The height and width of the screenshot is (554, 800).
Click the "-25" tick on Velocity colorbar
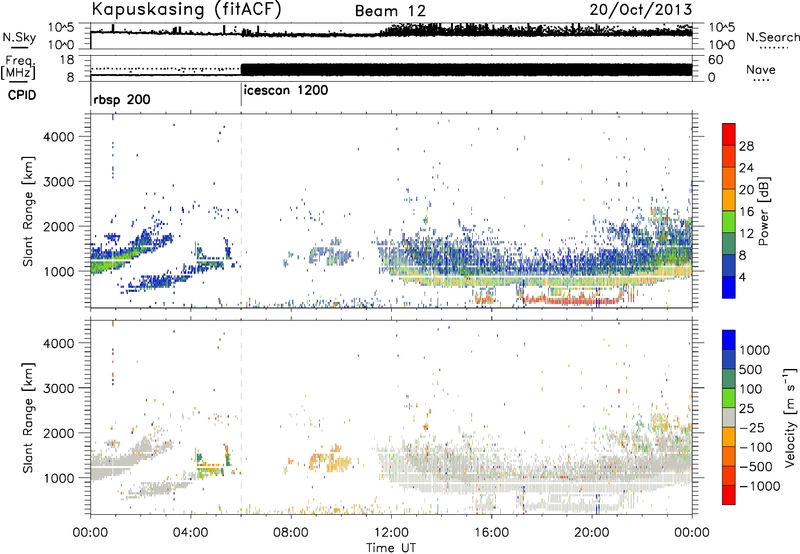tap(752, 427)
